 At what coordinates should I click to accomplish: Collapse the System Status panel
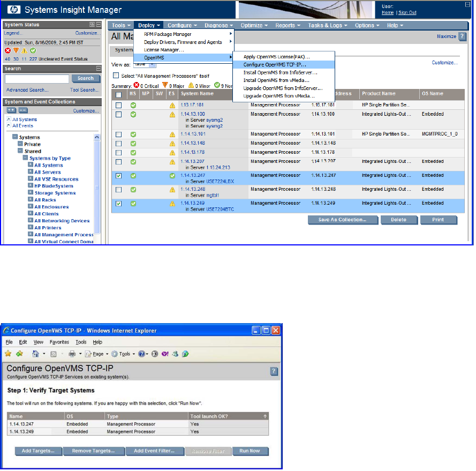(x=99, y=24)
